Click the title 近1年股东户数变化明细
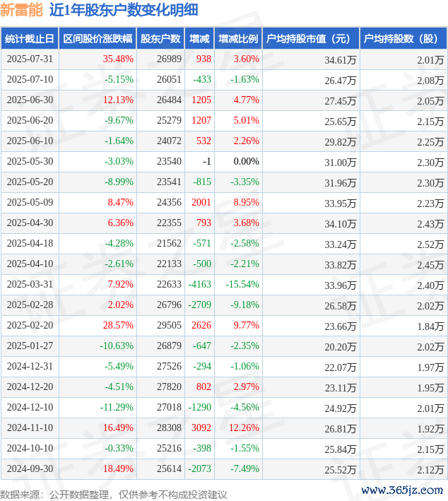 124,10
